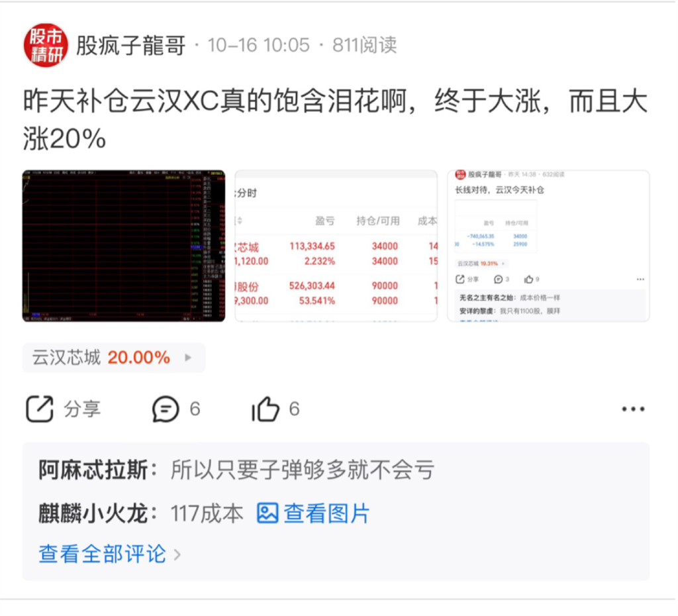
Task: Open the post text about 云汉XC
Action: (335, 120)
